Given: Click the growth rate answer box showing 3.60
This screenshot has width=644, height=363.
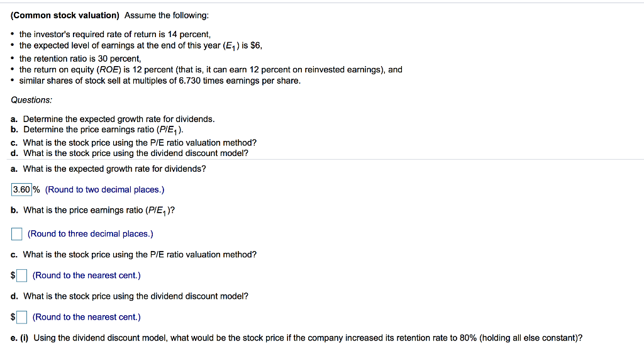Looking at the screenshot, I should [x=21, y=189].
